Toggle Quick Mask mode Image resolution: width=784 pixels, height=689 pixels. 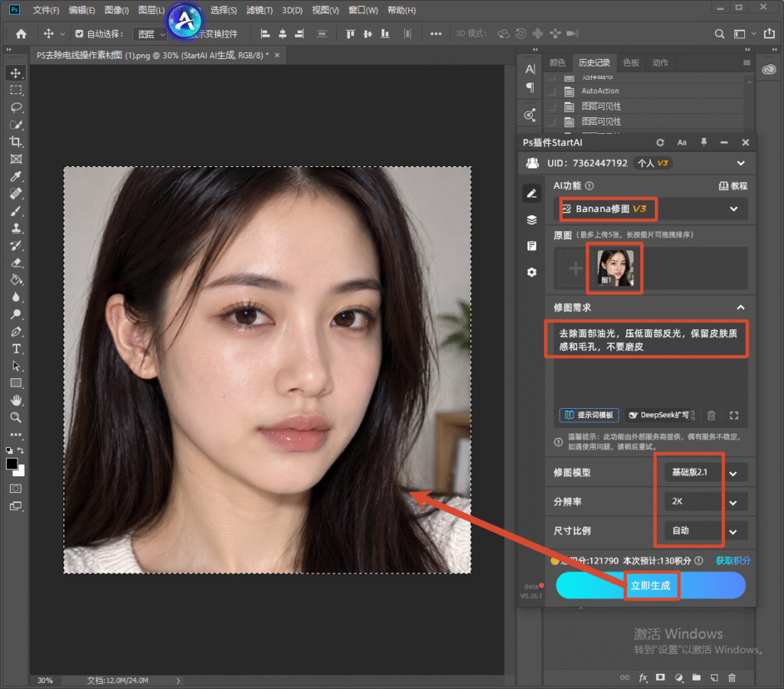coord(16,488)
